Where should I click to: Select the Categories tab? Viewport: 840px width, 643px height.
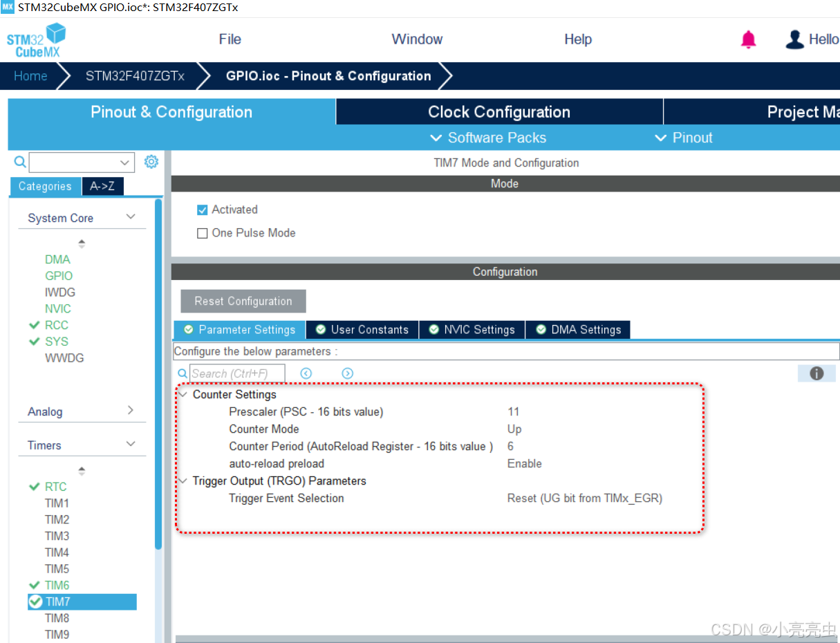click(x=45, y=186)
